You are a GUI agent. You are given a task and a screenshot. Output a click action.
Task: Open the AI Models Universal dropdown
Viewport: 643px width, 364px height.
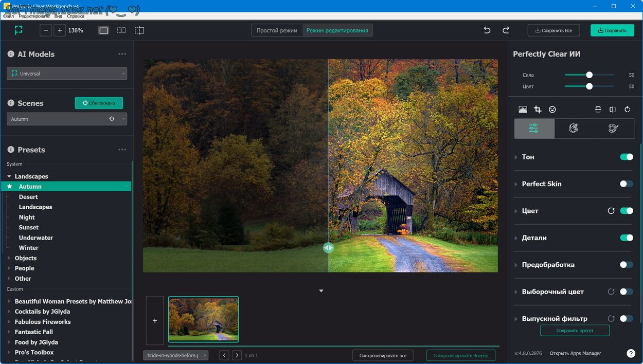click(67, 74)
